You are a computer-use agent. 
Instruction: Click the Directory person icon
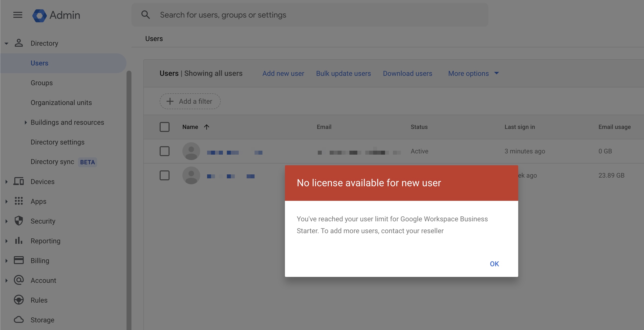[19, 43]
